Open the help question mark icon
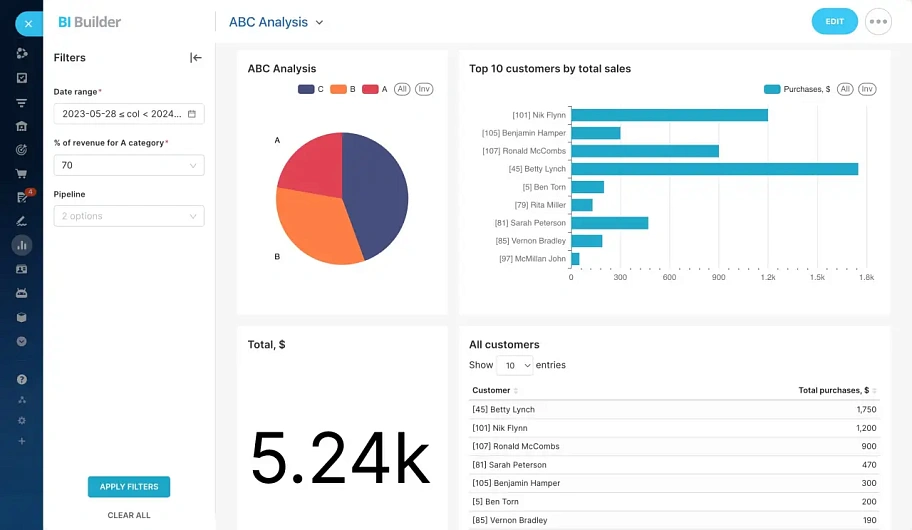Viewport: 912px width, 530px height. coord(22,380)
